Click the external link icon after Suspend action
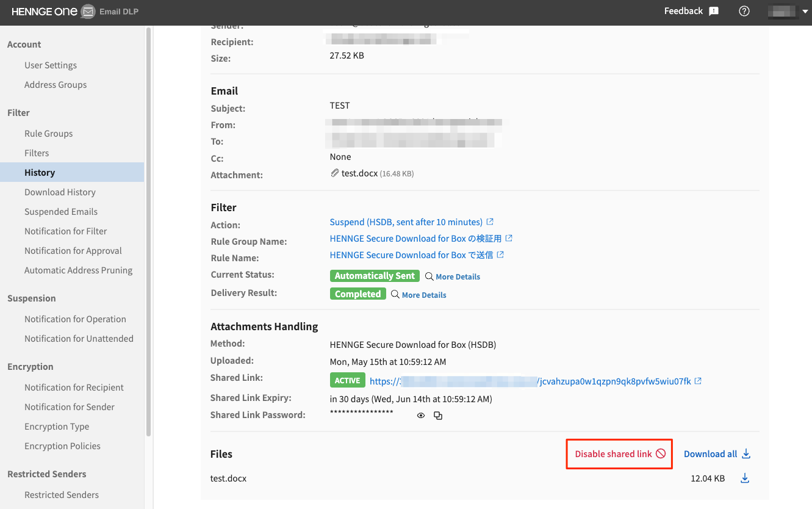812x509 pixels. [490, 222]
